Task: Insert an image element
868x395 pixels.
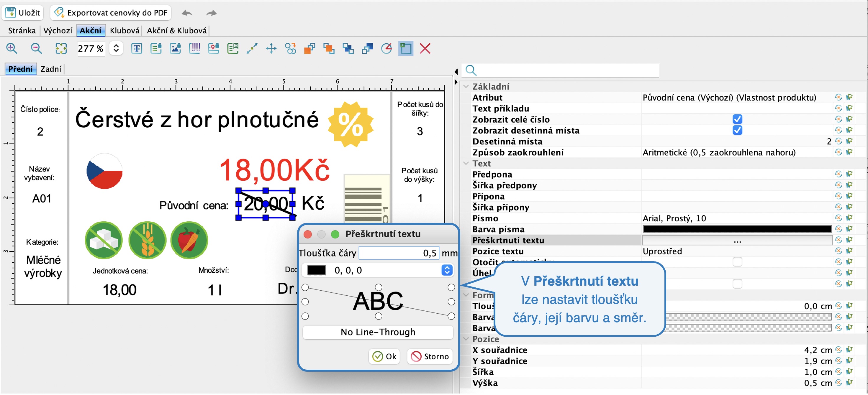Action: point(175,49)
